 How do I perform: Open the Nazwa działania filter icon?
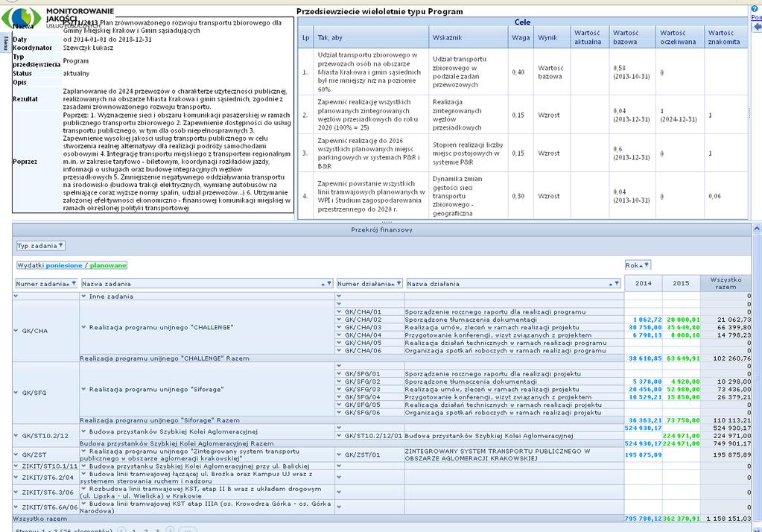point(617,283)
